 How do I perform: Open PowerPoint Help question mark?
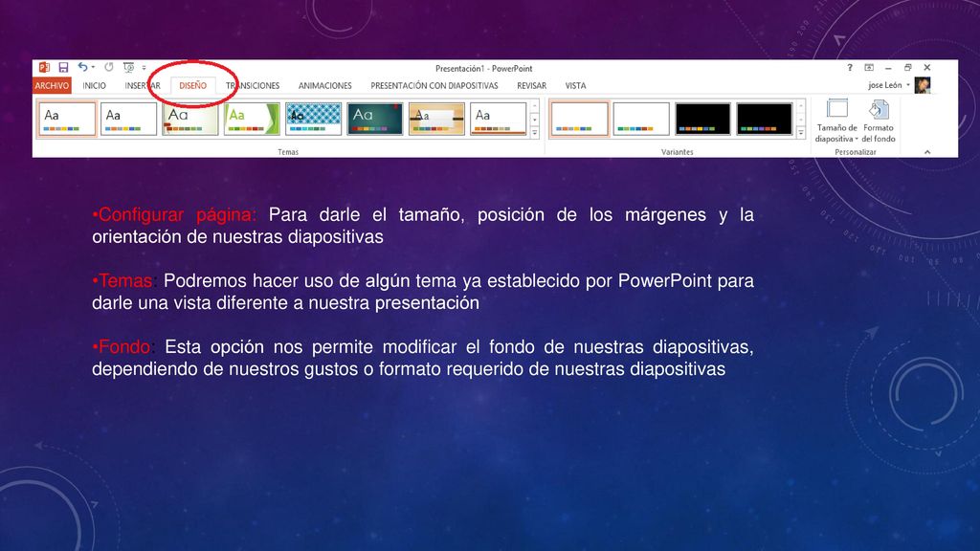pyautogui.click(x=850, y=68)
